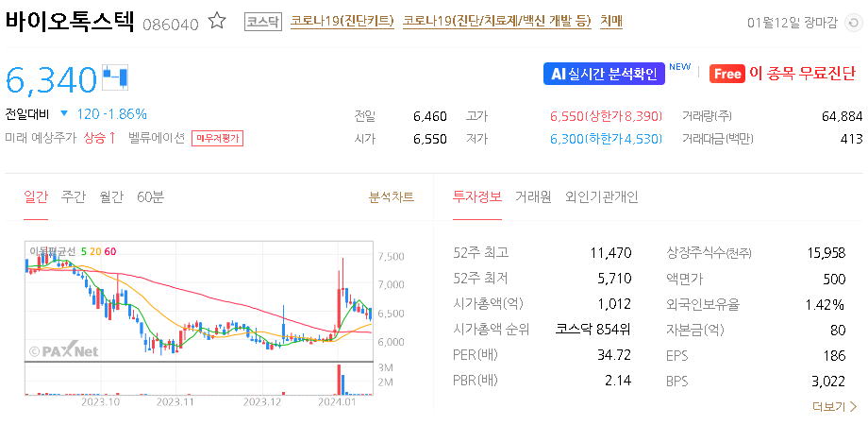Click the 코스닥 854위 ranking text
868x425 pixels.
(593, 330)
